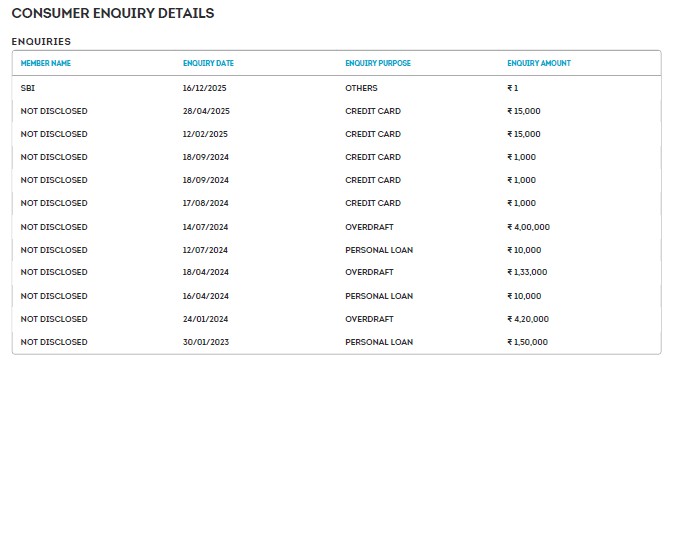
Task: Select the Consumer Enquiry Details heading
Action: click(x=112, y=14)
